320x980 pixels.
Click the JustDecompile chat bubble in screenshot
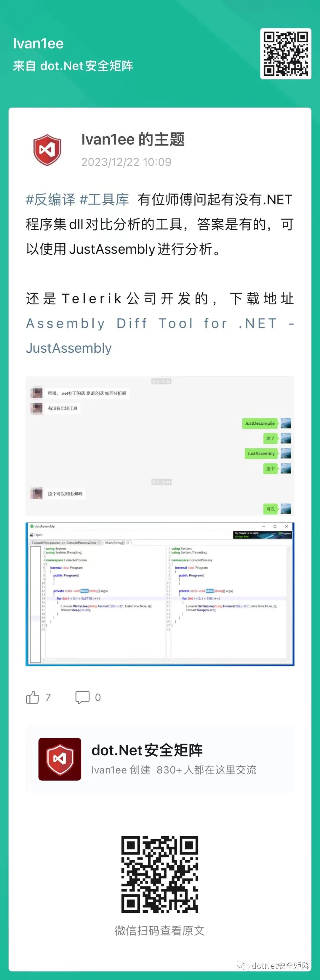pyautogui.click(x=260, y=423)
